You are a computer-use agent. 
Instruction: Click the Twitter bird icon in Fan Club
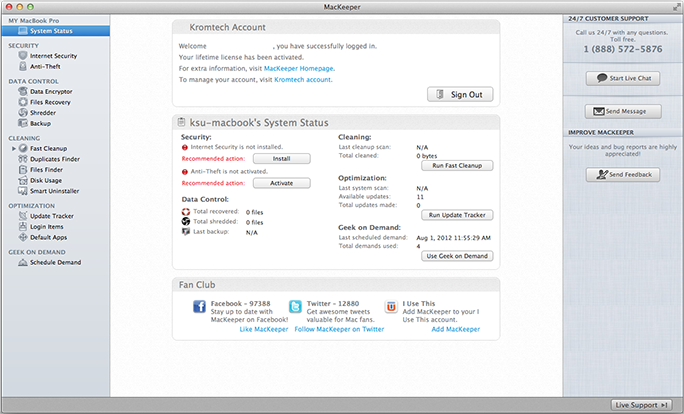click(x=295, y=306)
